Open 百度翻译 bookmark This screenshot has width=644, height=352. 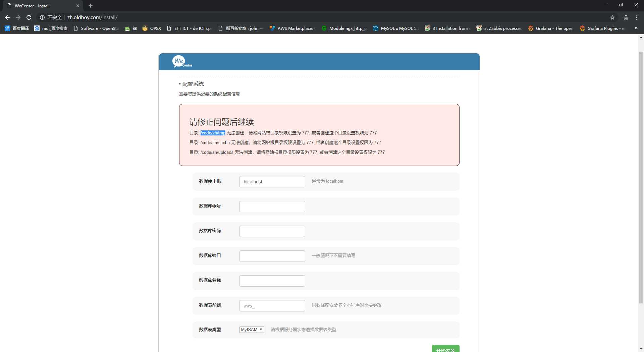[17, 28]
